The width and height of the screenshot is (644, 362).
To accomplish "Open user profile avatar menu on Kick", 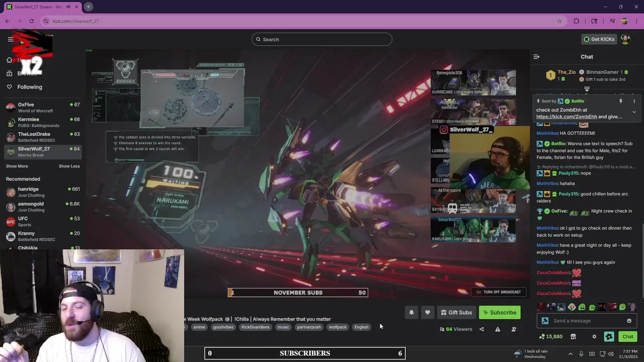I will [625, 39].
